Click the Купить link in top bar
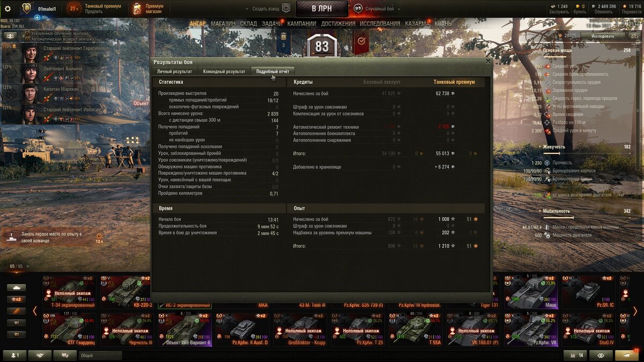The height and width of the screenshot is (362, 644). click(x=580, y=12)
